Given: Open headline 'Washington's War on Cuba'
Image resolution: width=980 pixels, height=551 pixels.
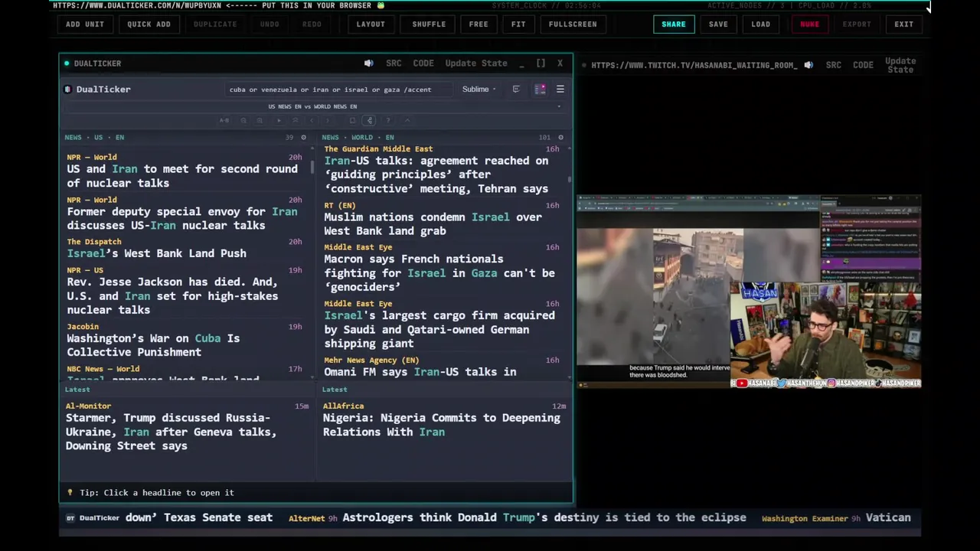Looking at the screenshot, I should (x=153, y=345).
